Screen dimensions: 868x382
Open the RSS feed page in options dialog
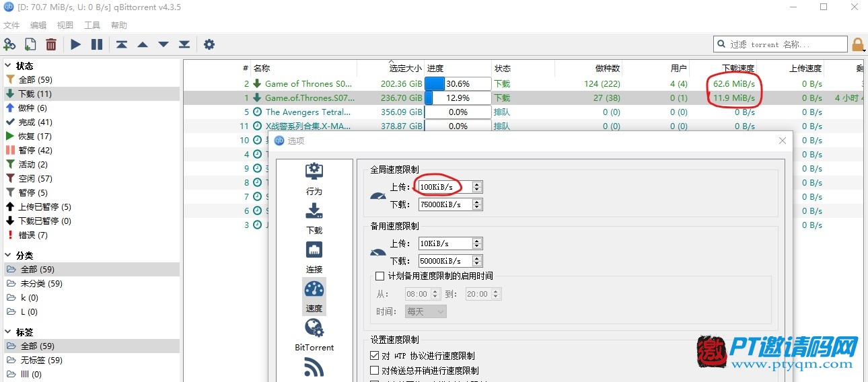[x=314, y=368]
